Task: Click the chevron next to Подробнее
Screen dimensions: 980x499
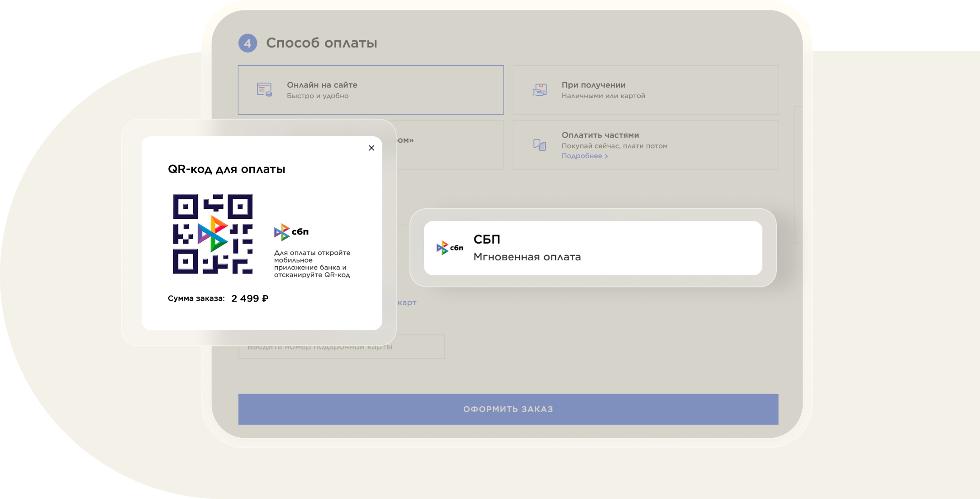Action: (x=606, y=156)
